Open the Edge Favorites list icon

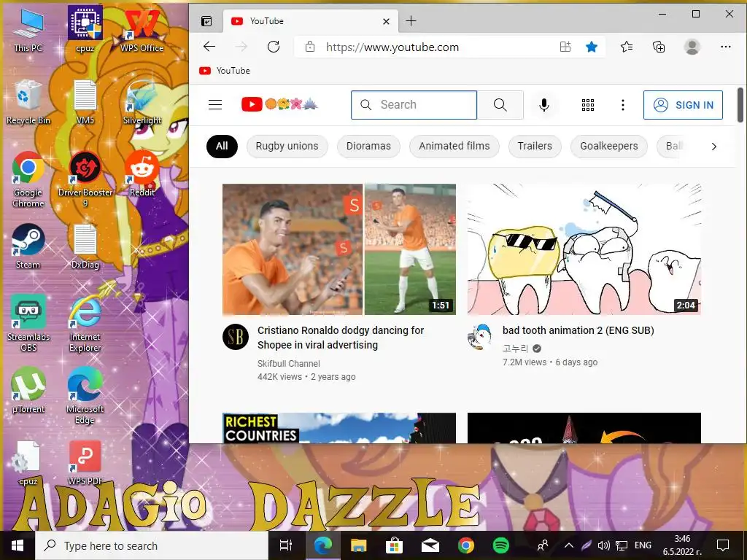[627, 47]
